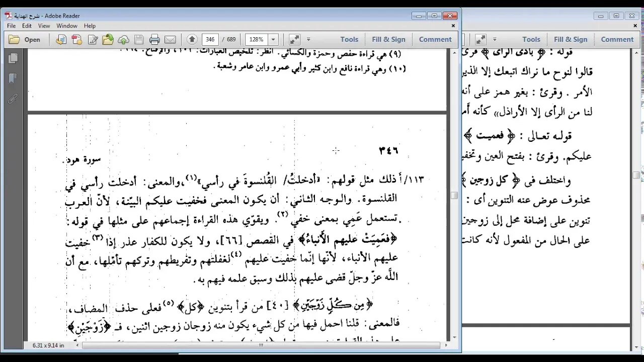Open the zoom level dropdown arrow

click(273, 40)
